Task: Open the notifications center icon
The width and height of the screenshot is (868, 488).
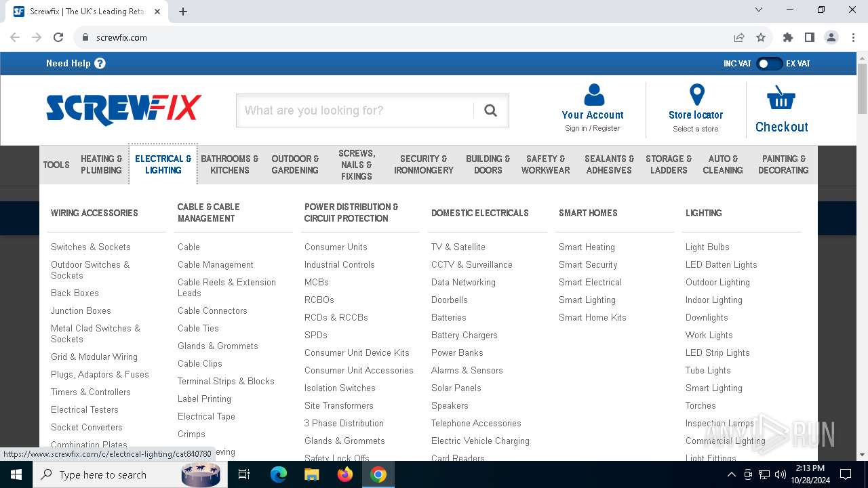Action: point(846,474)
